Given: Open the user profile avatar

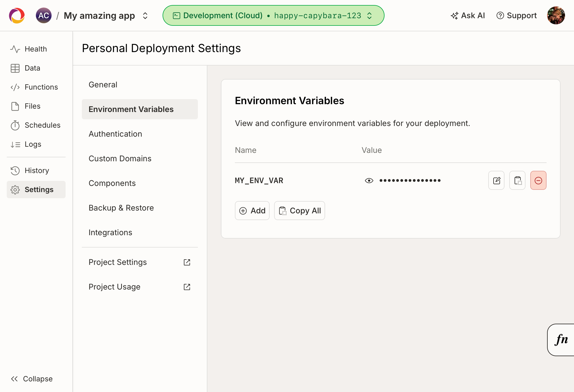Looking at the screenshot, I should point(556,15).
